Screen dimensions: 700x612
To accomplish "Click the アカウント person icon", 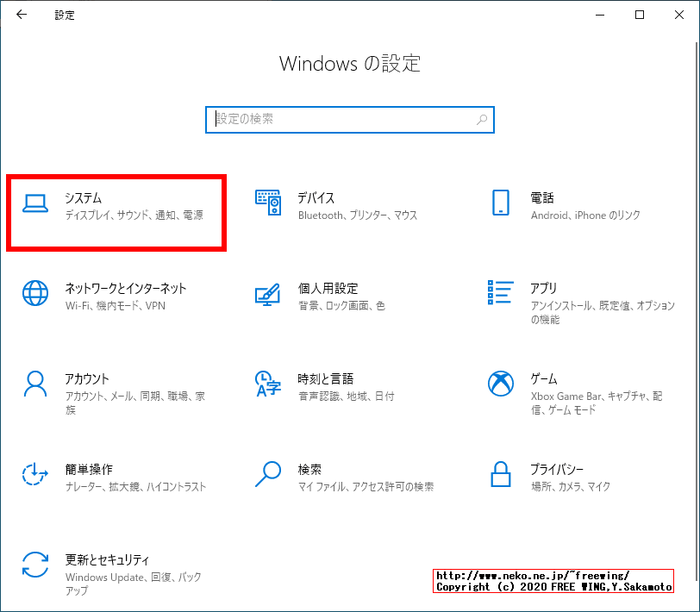I will coord(35,384).
